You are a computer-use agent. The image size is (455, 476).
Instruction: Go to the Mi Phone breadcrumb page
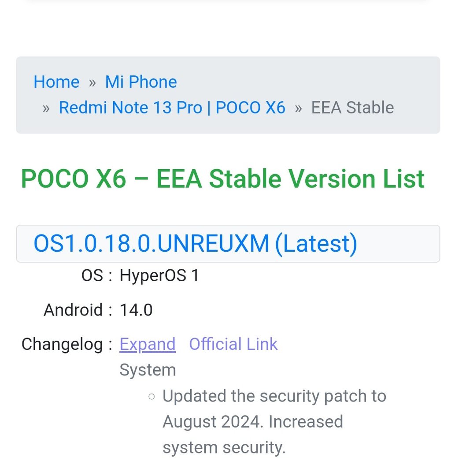[141, 82]
